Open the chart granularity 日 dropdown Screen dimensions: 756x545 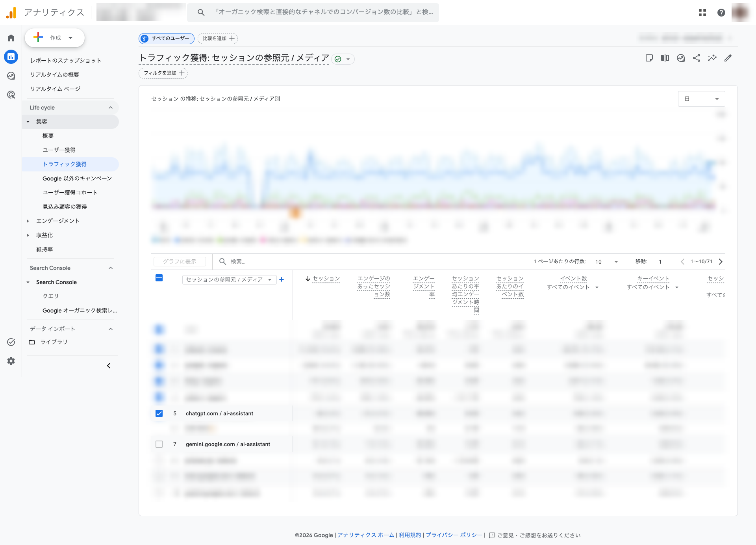pos(701,99)
